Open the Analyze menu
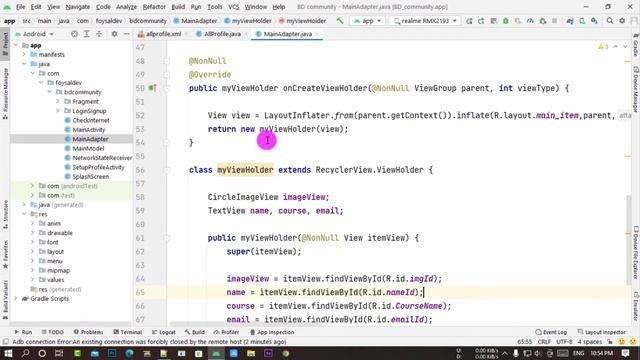 [x=127, y=7]
